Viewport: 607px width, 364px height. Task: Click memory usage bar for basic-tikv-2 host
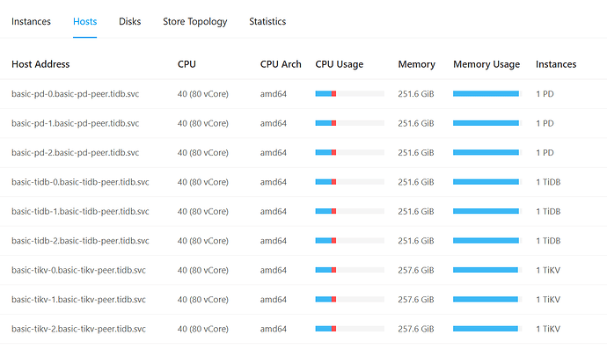click(x=486, y=329)
